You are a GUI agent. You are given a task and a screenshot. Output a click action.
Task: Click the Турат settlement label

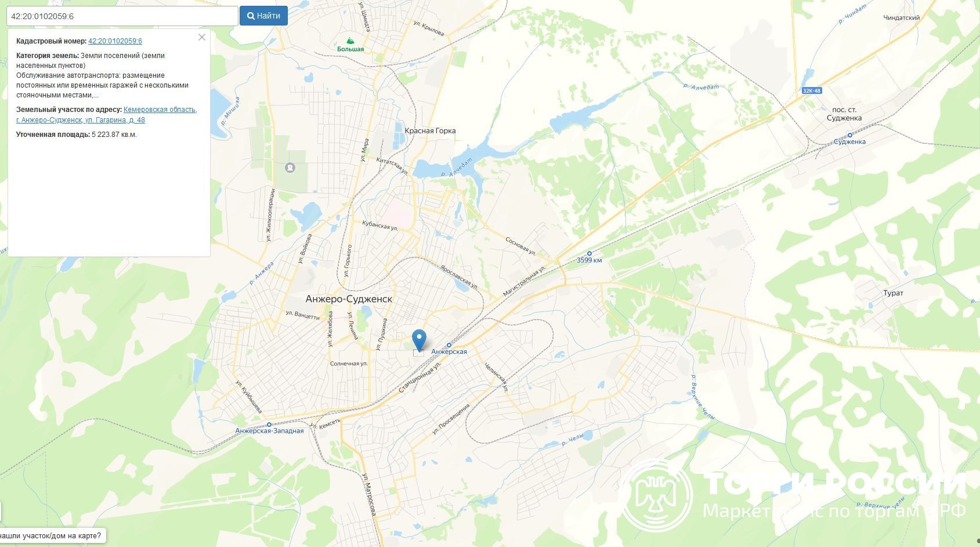point(894,293)
